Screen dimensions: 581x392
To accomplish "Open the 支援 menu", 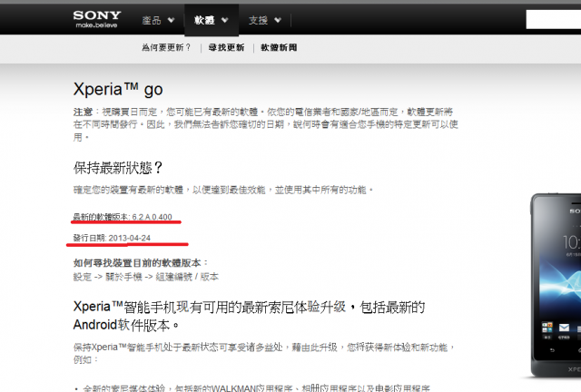I will click(x=258, y=20).
